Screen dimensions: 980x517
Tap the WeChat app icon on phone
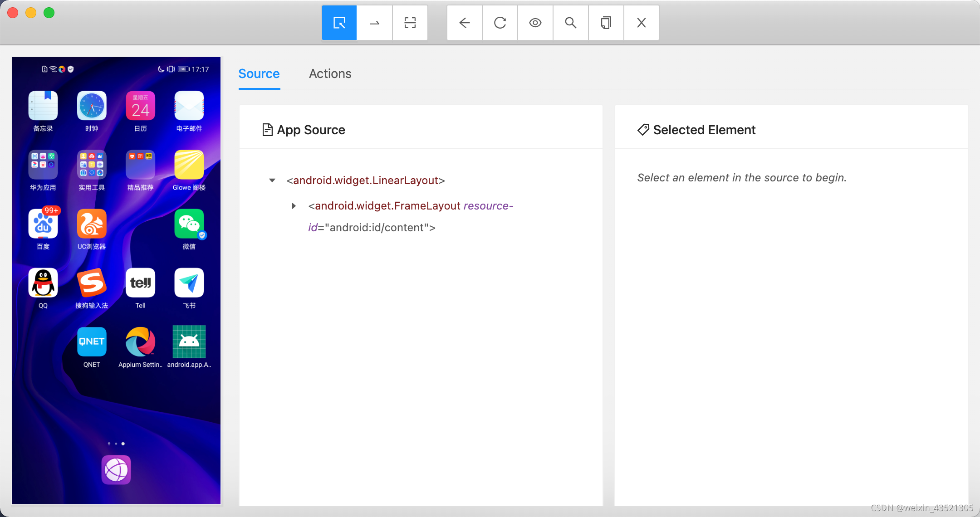(x=189, y=224)
